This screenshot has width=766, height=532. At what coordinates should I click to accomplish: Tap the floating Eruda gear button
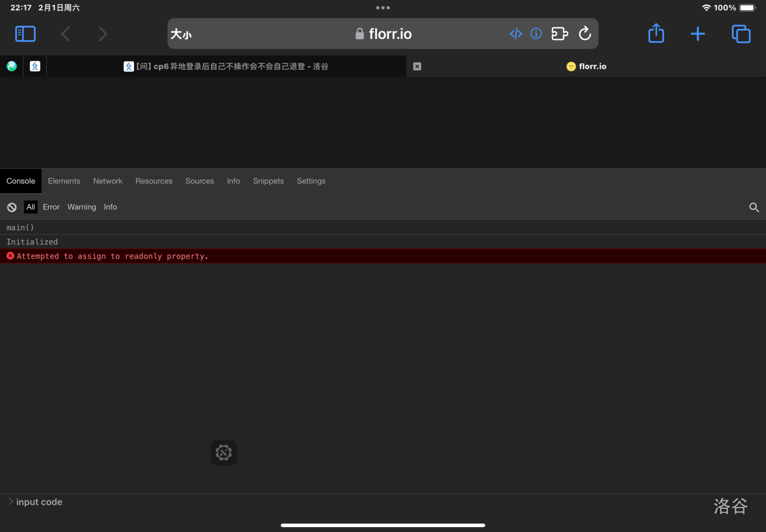pos(224,452)
